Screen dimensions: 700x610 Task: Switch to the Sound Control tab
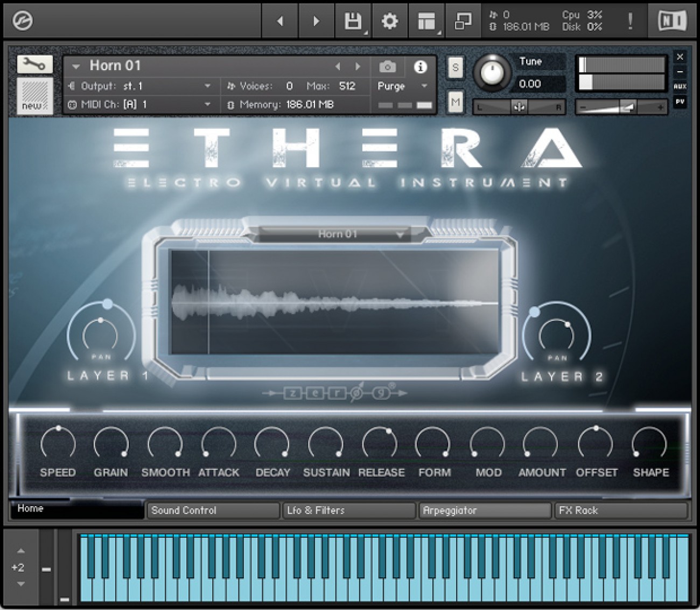click(213, 510)
